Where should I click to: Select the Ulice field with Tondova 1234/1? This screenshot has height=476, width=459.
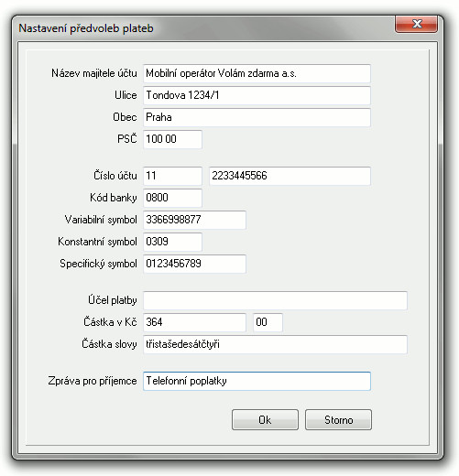pyautogui.click(x=257, y=95)
